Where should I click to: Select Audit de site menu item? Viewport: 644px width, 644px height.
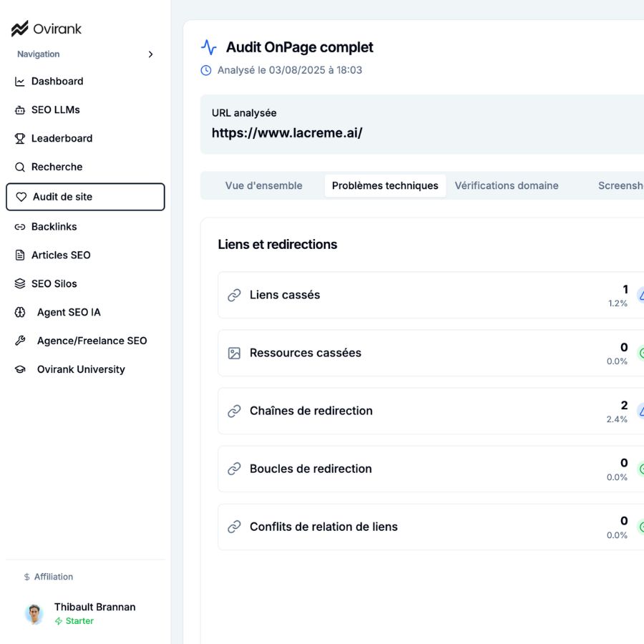point(85,197)
